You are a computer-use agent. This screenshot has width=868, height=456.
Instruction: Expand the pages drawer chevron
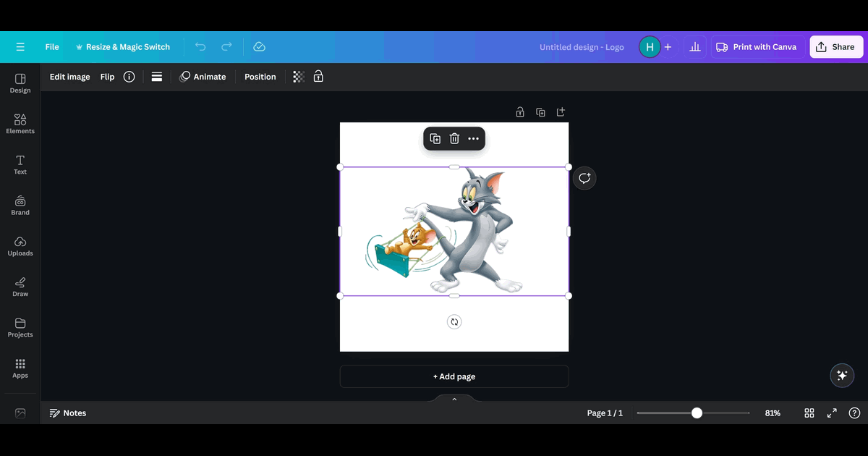[454, 399]
